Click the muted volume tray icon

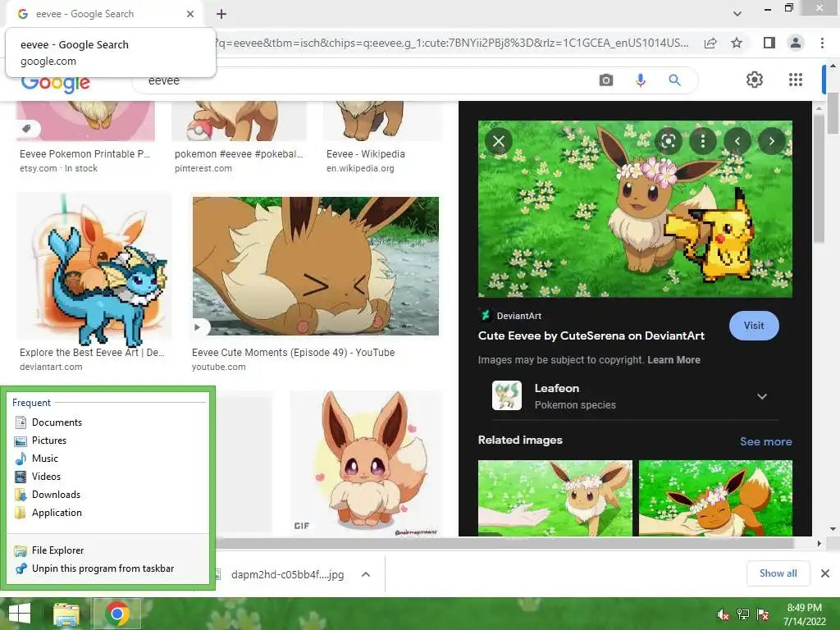pyautogui.click(x=723, y=614)
